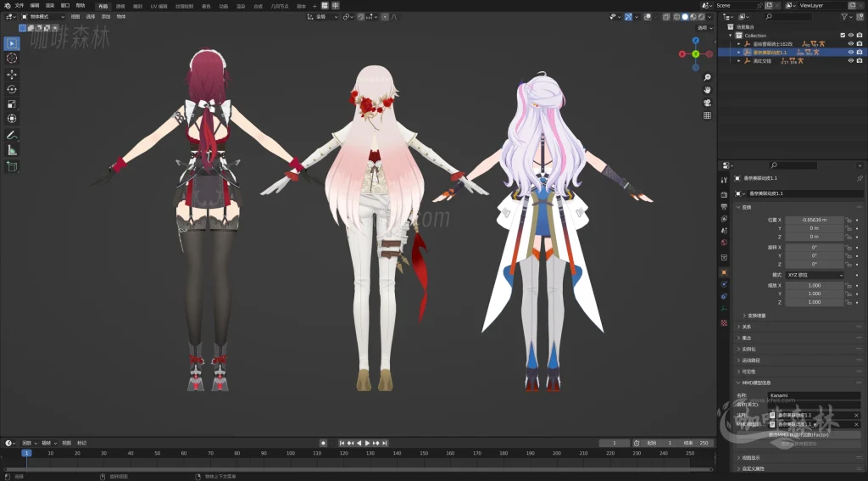868x481 pixels.
Task: Open the Output properties tab
Action: coord(724,207)
